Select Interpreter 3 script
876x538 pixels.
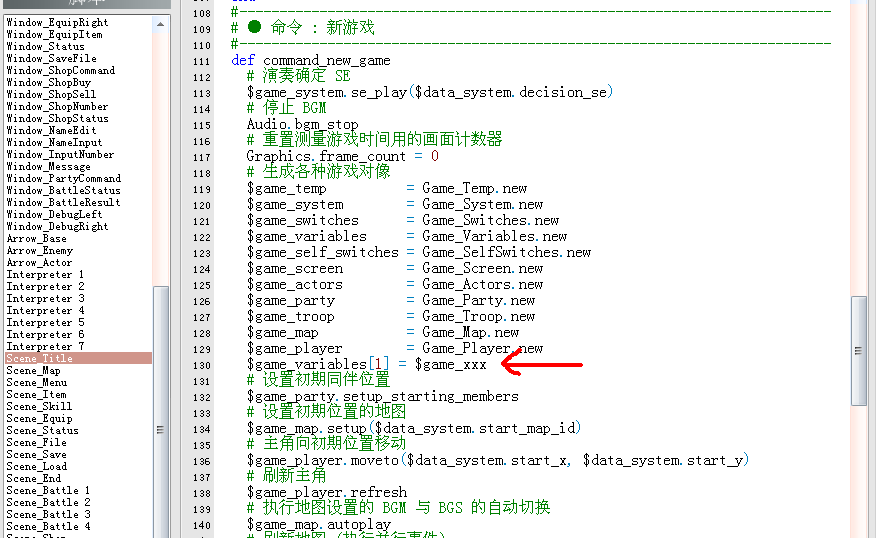[x=45, y=299]
